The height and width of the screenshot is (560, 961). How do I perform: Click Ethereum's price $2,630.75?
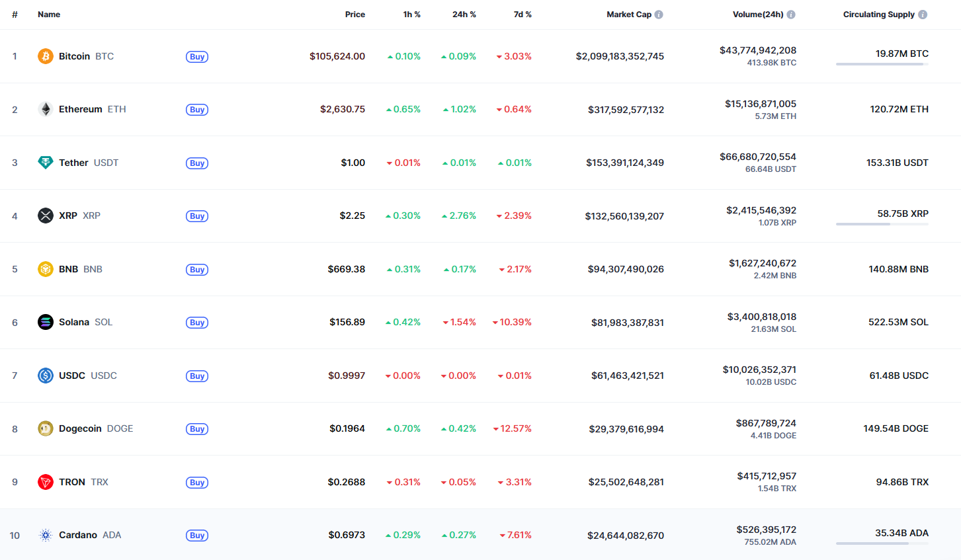(x=343, y=109)
